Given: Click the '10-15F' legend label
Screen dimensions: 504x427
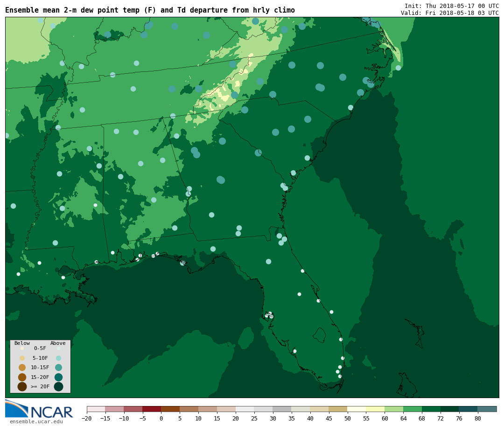Looking at the screenshot, I should [x=40, y=367].
